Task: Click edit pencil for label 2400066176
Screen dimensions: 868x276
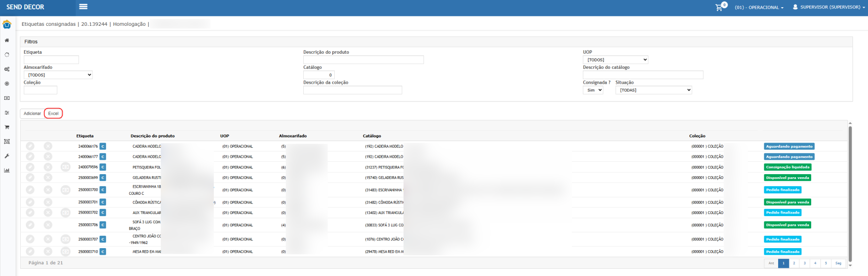Action: coord(30,146)
